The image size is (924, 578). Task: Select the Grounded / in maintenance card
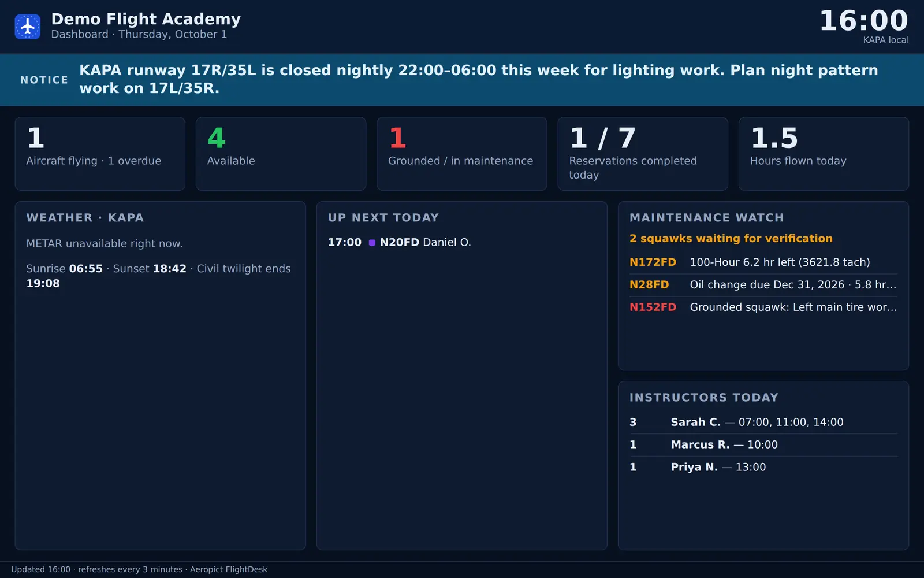tap(461, 154)
